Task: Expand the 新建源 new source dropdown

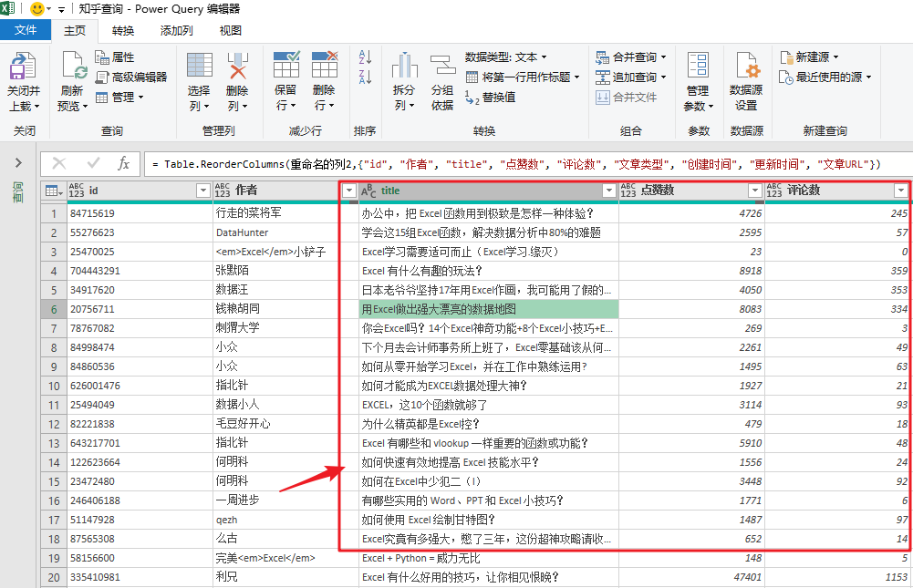Action: [836, 57]
